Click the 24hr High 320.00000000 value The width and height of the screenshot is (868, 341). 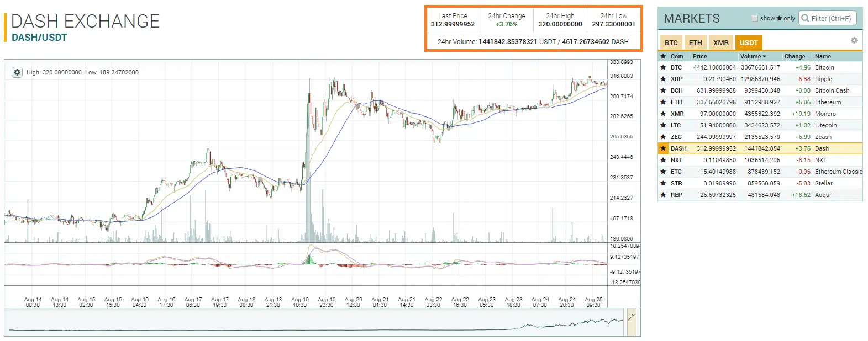560,24
